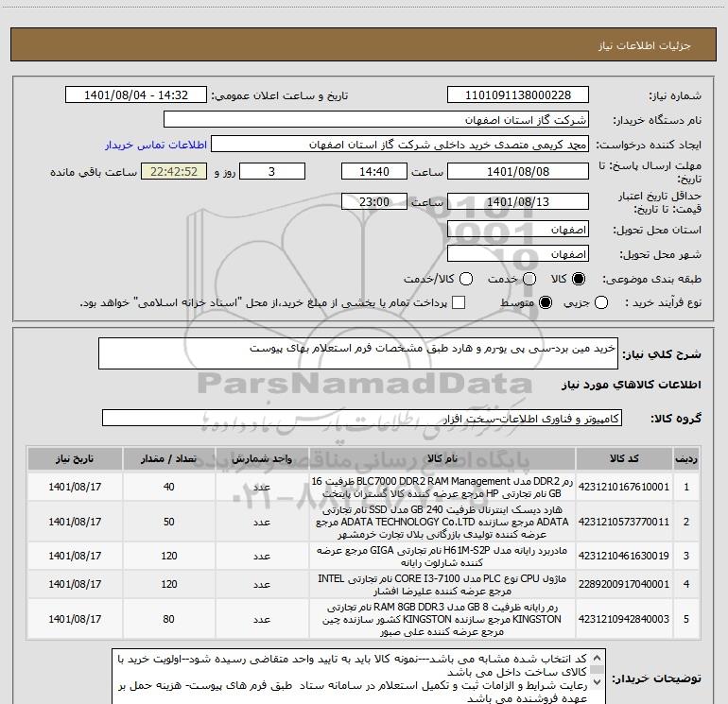Click the announcement date field 1401/08/04 - 14:32

pyautogui.click(x=136, y=95)
